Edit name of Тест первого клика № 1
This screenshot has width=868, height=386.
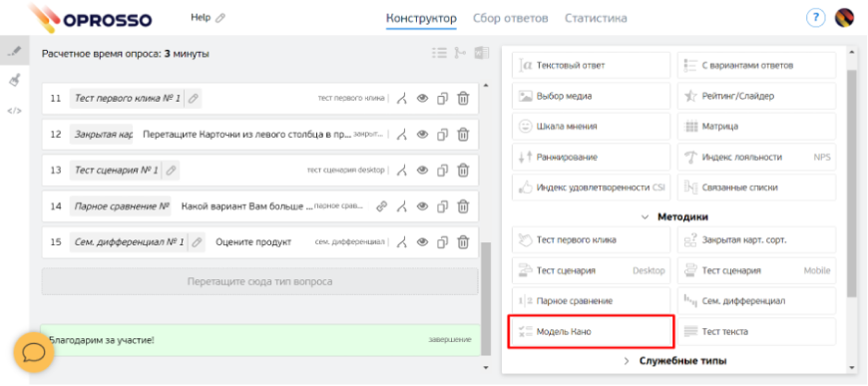[x=193, y=99]
